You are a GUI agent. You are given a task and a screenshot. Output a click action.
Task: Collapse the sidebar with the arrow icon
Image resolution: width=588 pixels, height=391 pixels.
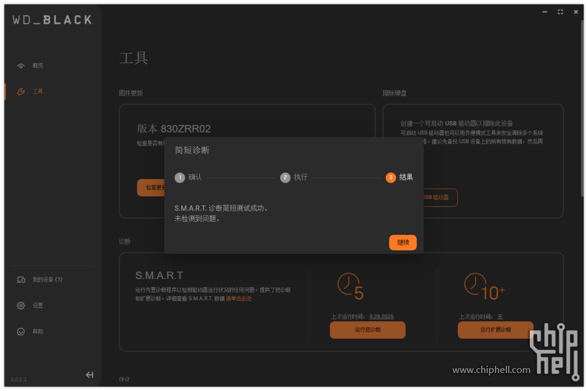click(x=89, y=375)
